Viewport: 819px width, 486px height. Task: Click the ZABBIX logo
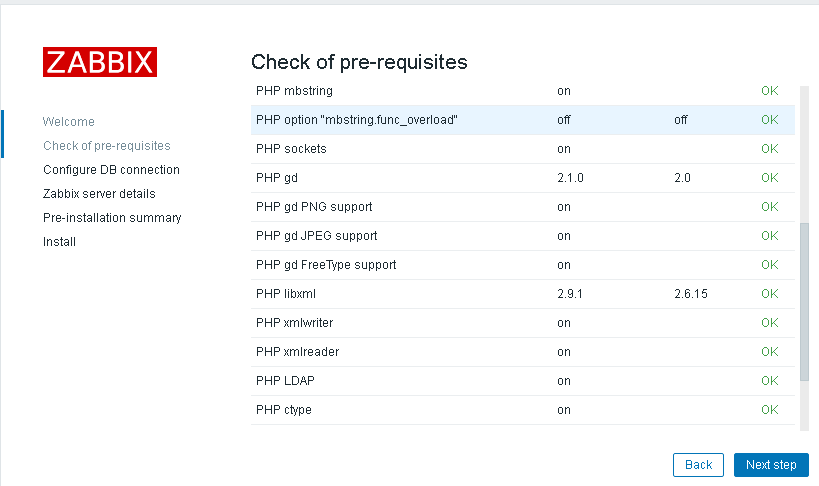coord(100,62)
